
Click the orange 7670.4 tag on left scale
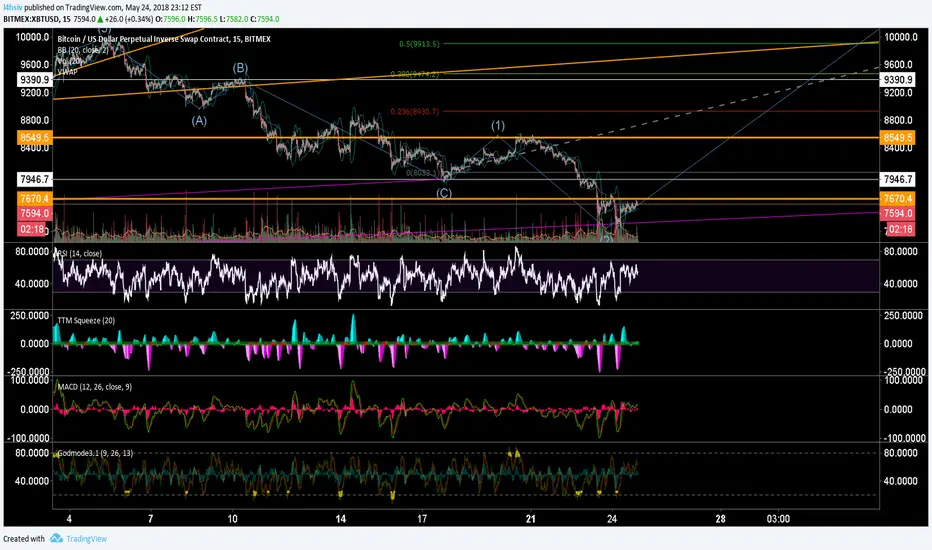(34, 199)
